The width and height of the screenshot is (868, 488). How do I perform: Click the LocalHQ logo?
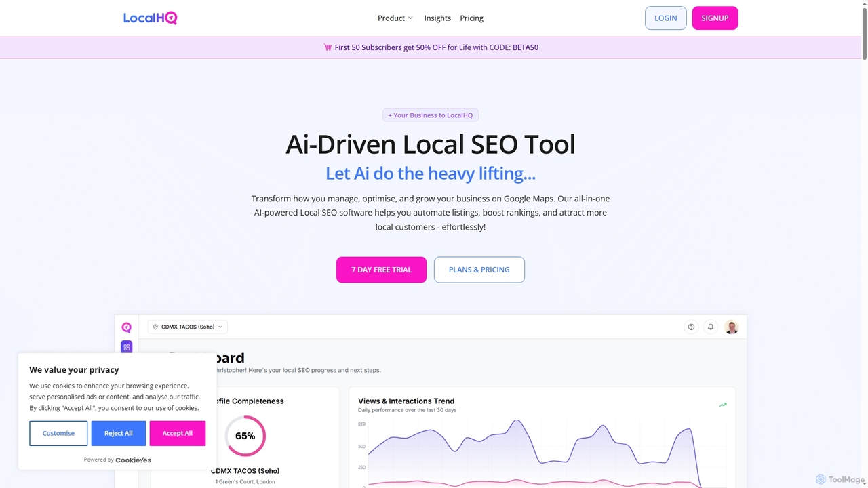[150, 18]
